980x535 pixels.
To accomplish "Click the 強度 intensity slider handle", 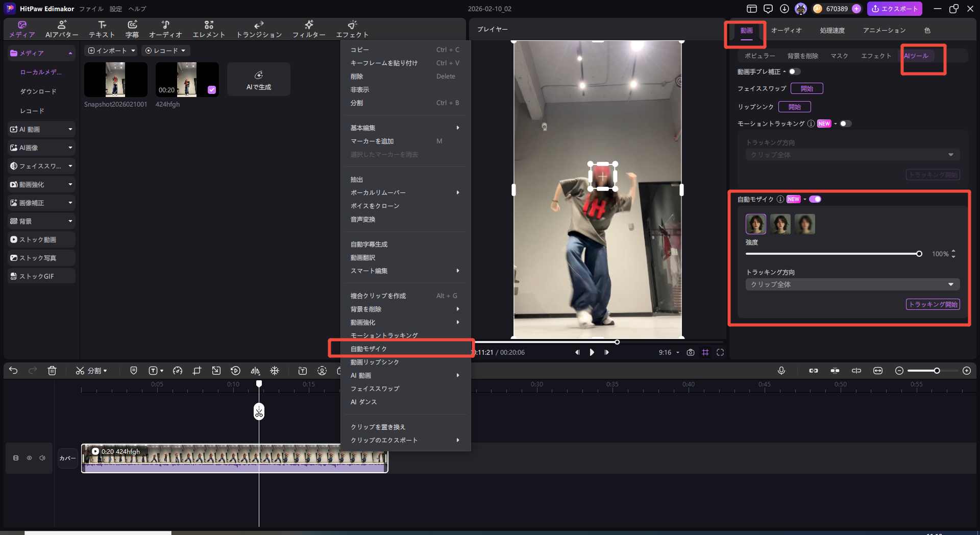I will [919, 254].
